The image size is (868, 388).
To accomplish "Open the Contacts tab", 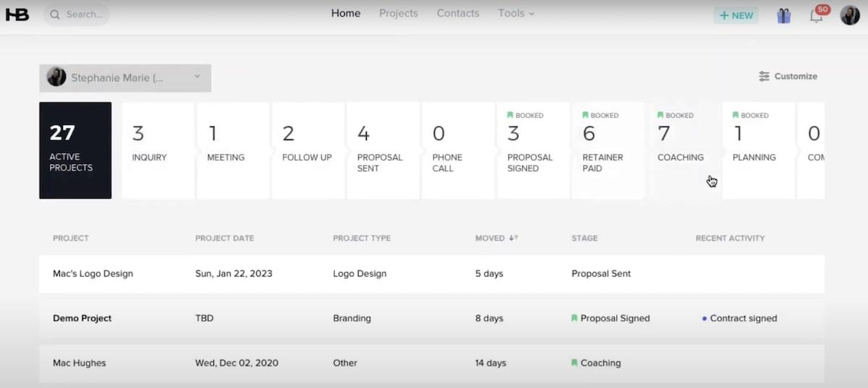I will [x=458, y=13].
